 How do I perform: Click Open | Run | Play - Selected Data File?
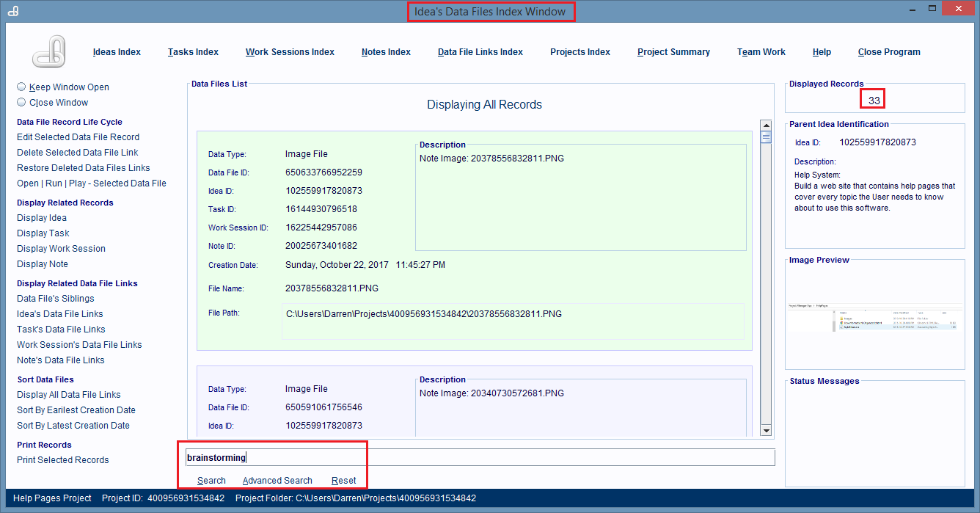pos(92,183)
